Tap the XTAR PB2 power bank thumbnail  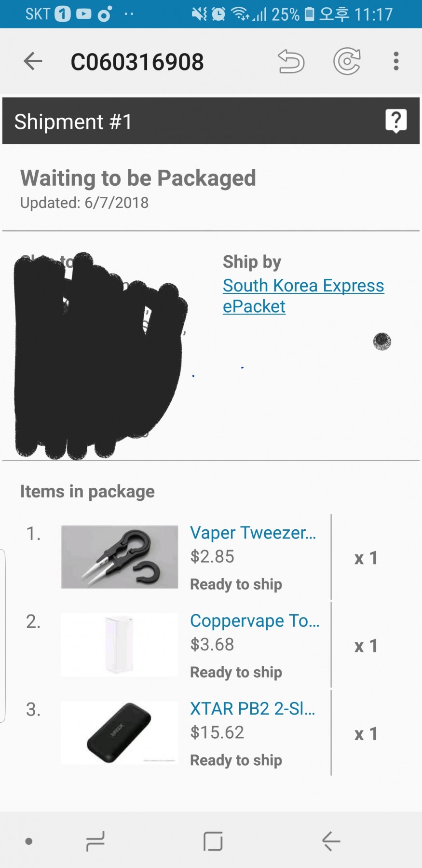click(x=120, y=732)
